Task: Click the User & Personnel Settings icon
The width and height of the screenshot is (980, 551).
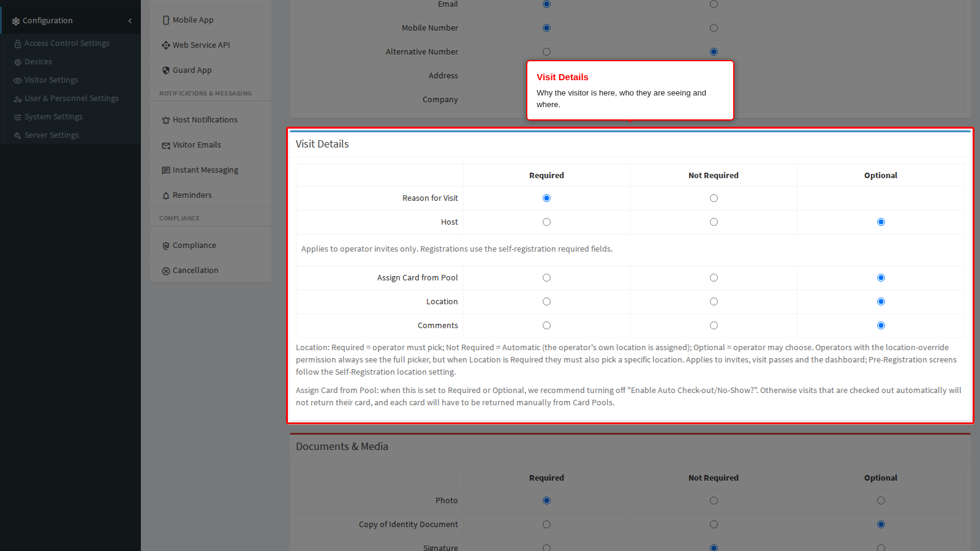Action: click(18, 99)
